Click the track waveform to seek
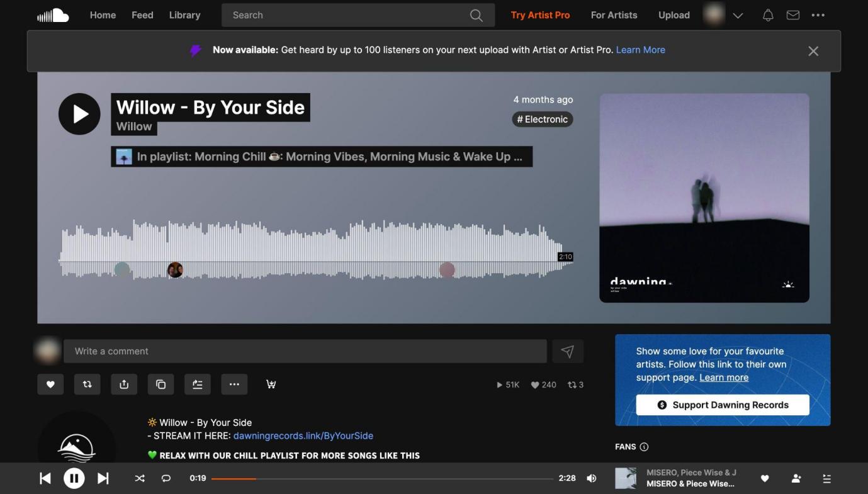Image resolution: width=868 pixels, height=494 pixels. [317, 250]
